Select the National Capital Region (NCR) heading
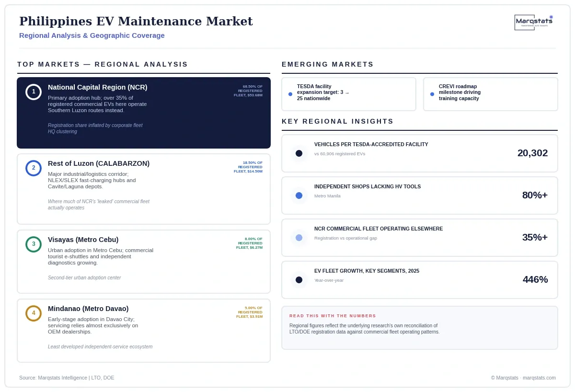 click(98, 87)
